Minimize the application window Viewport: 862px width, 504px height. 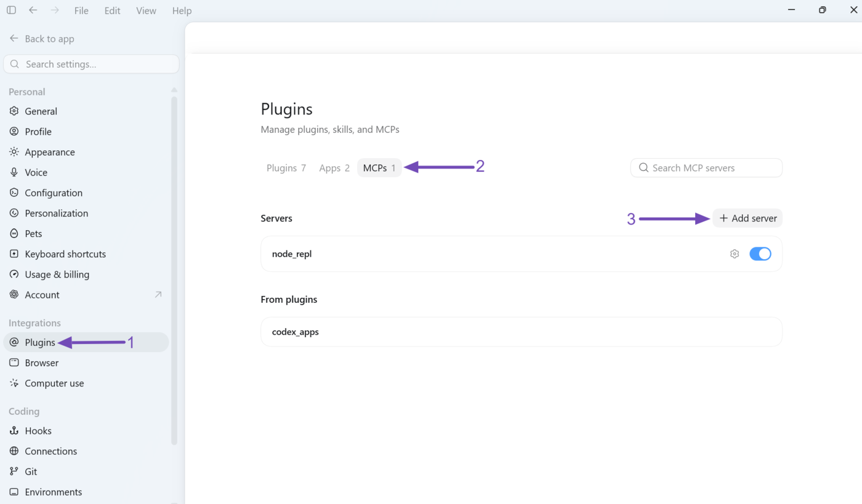click(x=792, y=10)
